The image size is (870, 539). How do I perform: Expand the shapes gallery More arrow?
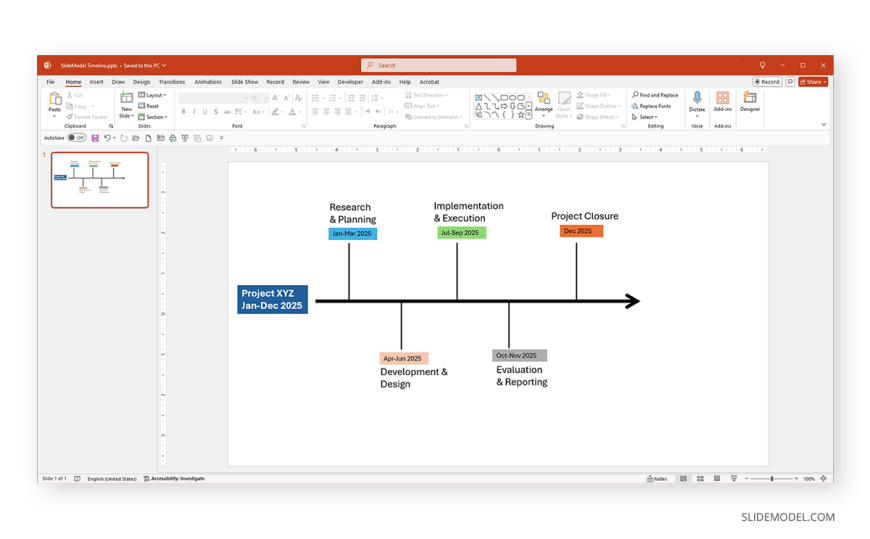coord(529,115)
